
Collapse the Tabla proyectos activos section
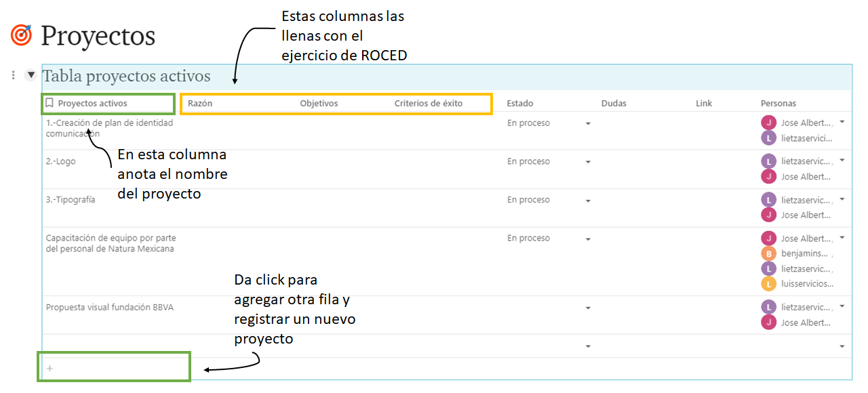pyautogui.click(x=31, y=75)
